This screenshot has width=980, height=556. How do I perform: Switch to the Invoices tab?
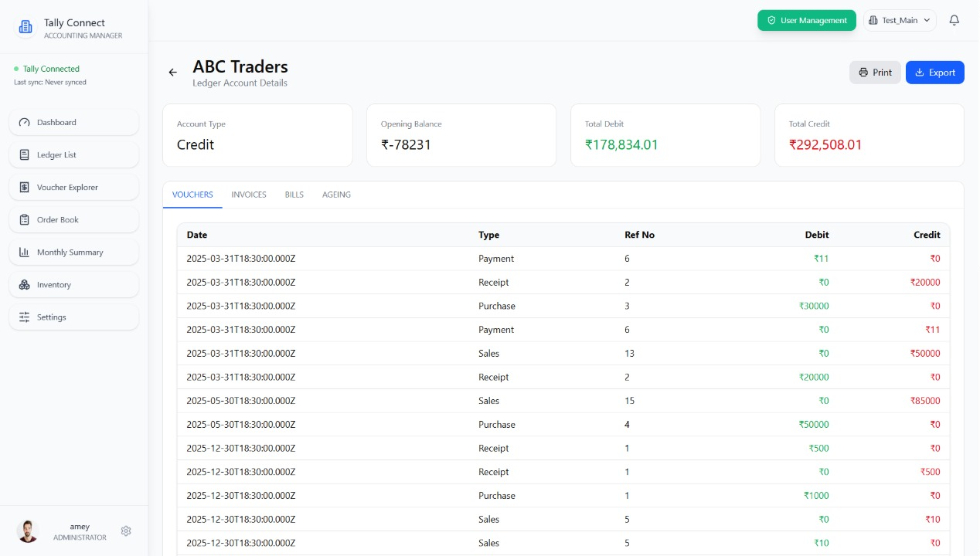pos(249,195)
